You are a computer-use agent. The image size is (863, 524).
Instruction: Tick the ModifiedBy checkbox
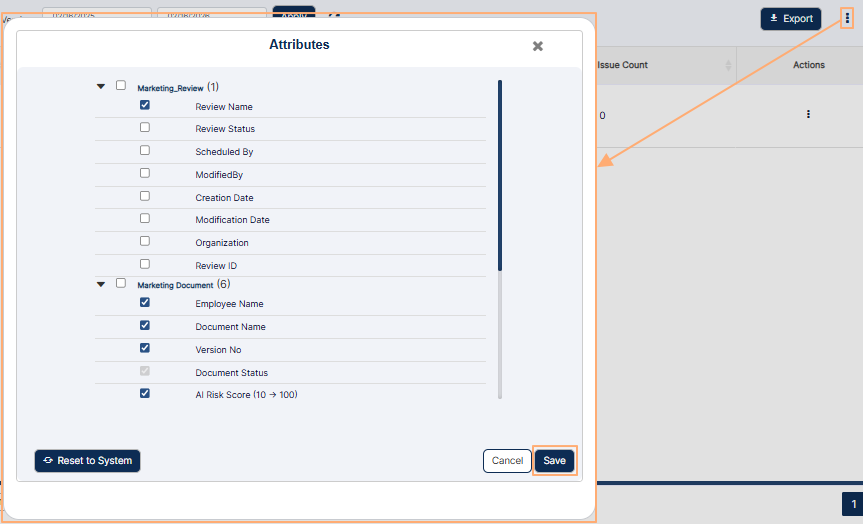(x=145, y=173)
